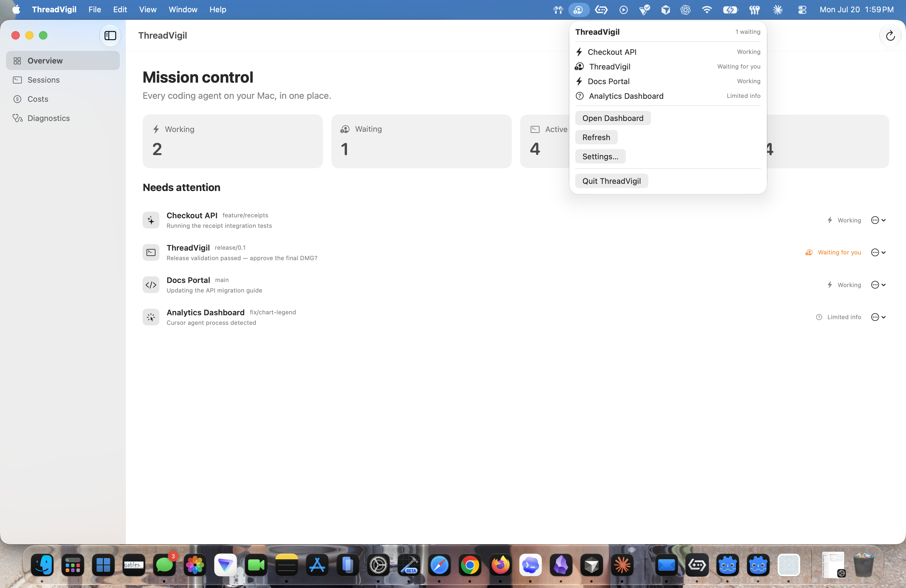Click the AirPods icon in menu bar
906x588 pixels.
558,10
